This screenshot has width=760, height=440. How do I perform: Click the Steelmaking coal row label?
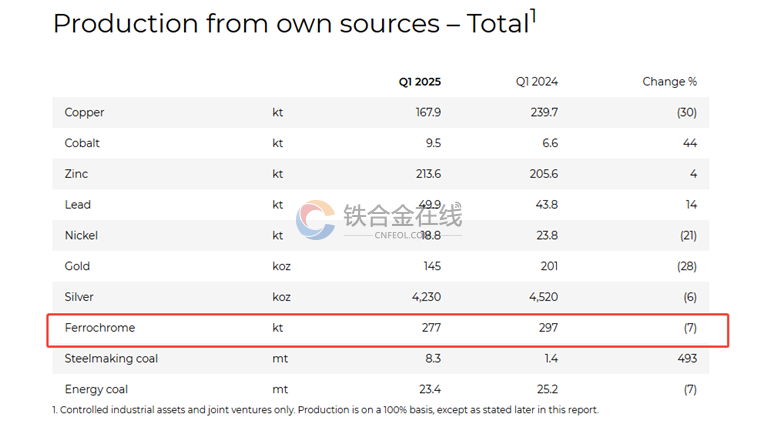click(111, 359)
